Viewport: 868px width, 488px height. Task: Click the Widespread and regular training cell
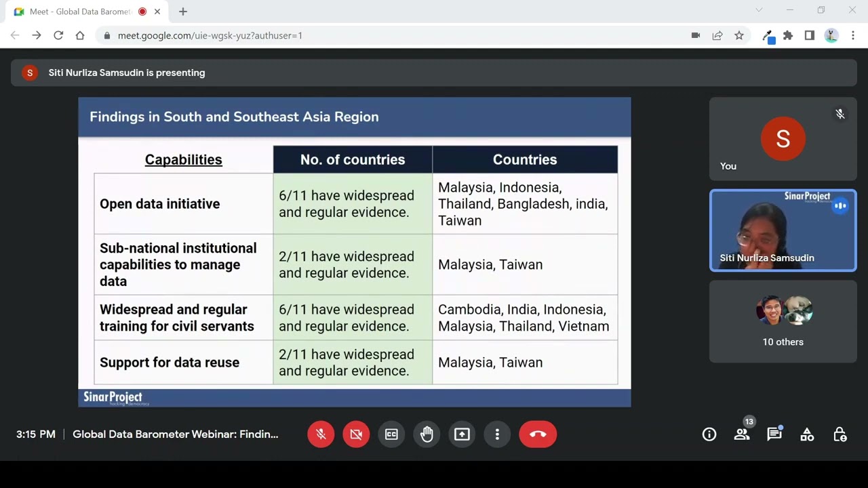(184, 318)
